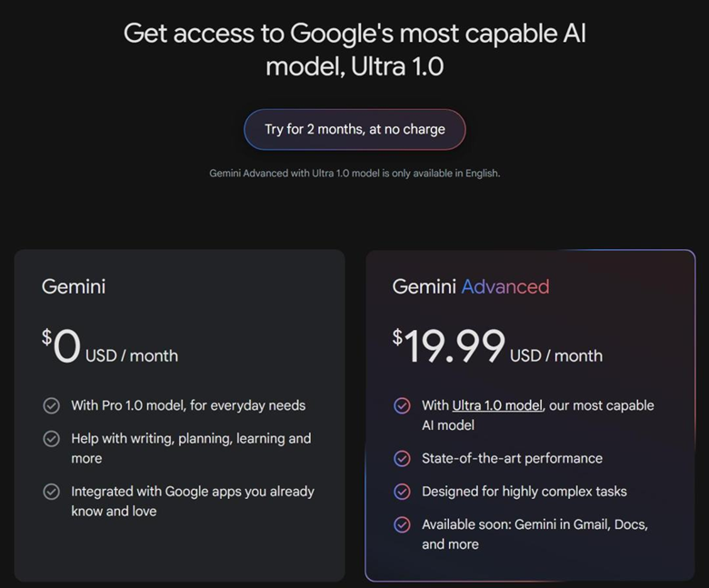
Task: Click checkmark icon next to 'With Ultra 1.0 model'
Action: click(x=402, y=405)
